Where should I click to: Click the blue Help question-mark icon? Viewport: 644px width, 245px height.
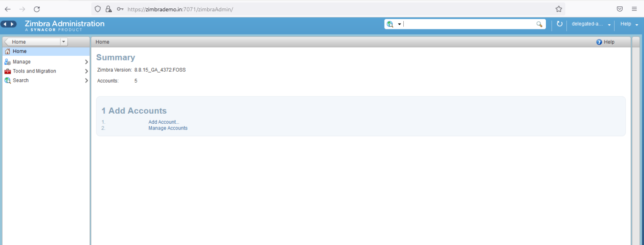599,42
